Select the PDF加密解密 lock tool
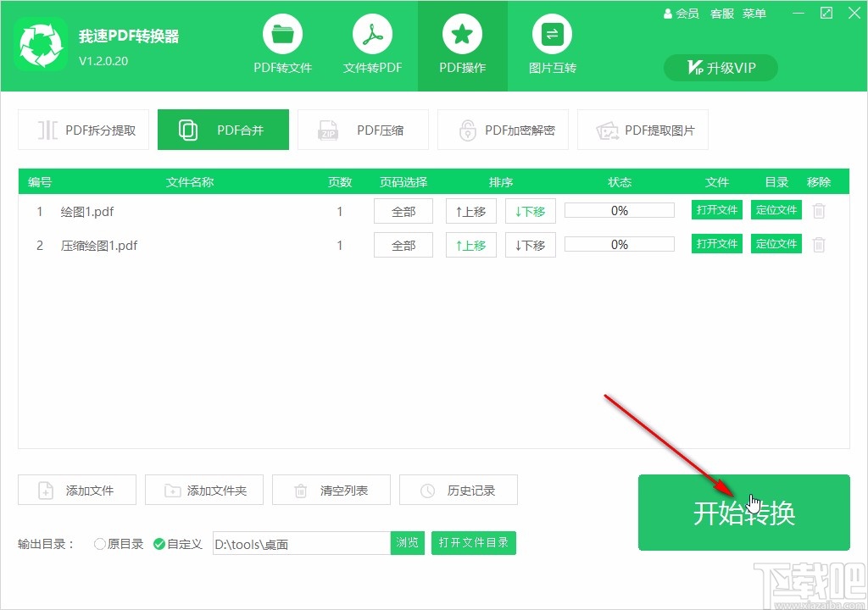868x610 pixels. tap(504, 130)
